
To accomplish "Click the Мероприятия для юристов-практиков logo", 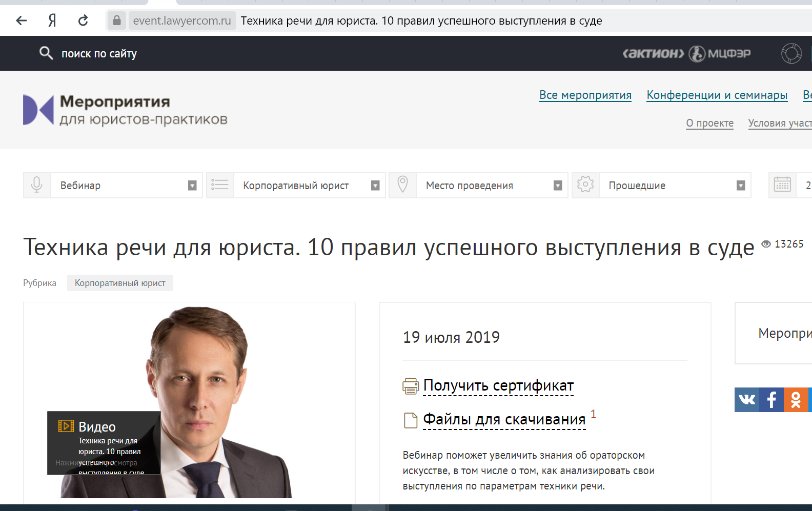I will tap(126, 110).
